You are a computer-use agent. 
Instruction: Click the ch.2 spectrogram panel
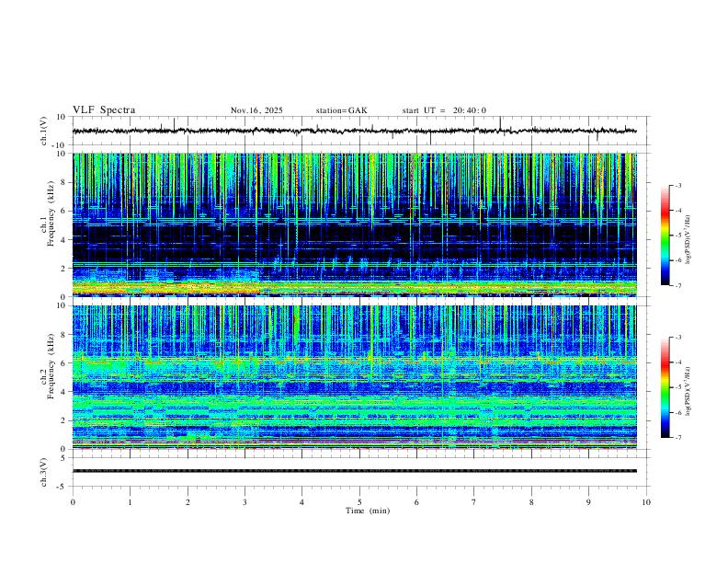[x=355, y=377]
